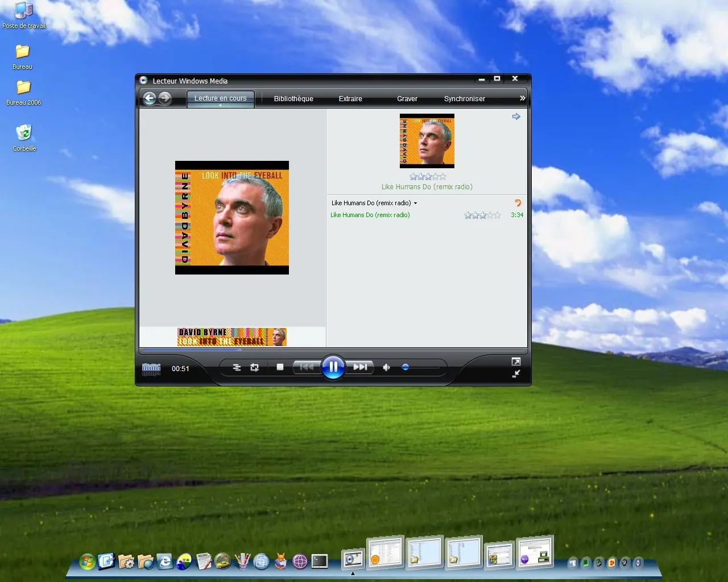Open the blue G icon in dock
This screenshot has width=728, height=582.
[x=106, y=562]
